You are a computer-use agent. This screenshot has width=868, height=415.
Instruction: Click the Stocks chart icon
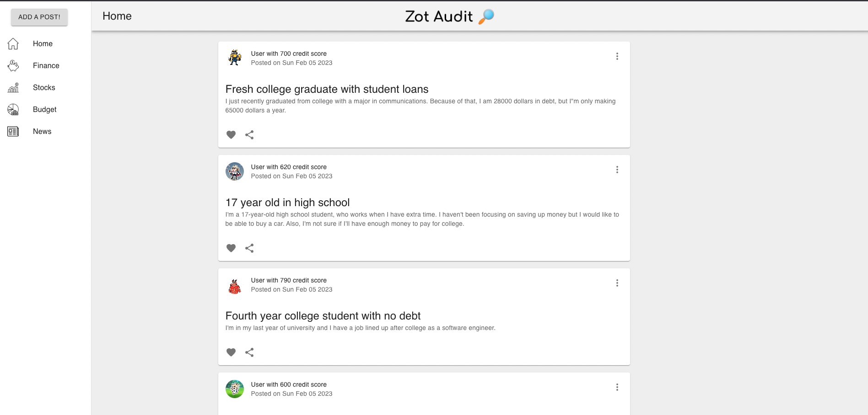tap(13, 88)
